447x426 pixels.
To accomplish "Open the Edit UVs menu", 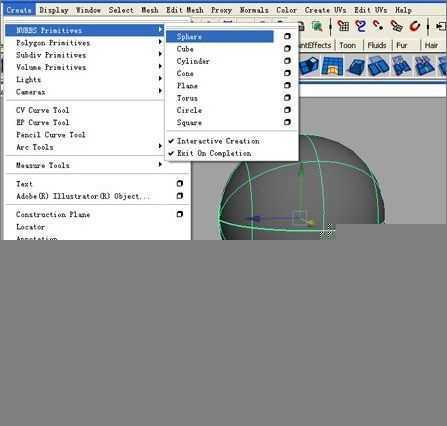I will 371,10.
